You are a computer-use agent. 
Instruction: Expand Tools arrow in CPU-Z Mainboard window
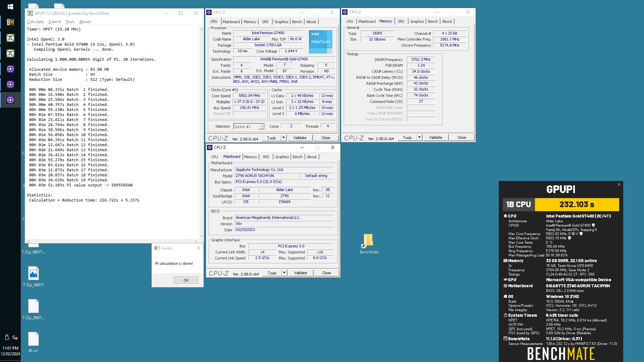tap(284, 273)
